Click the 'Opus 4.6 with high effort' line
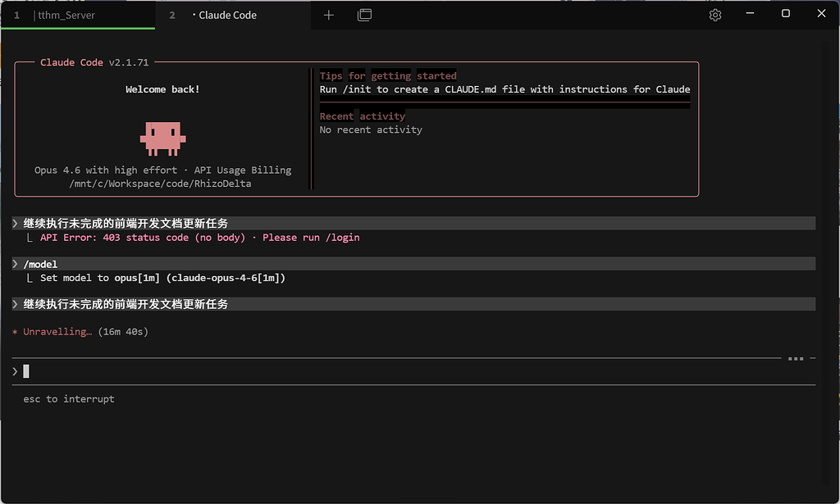The width and height of the screenshot is (840, 504). pos(163,170)
